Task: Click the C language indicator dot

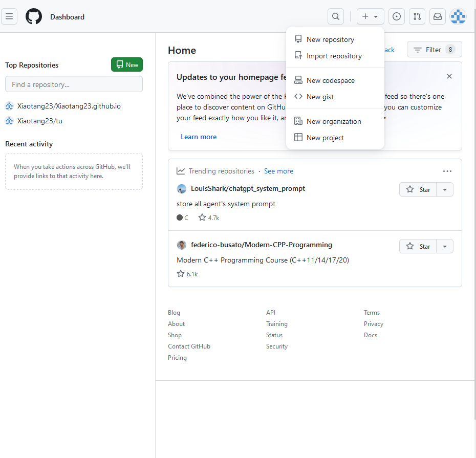Action: (180, 217)
